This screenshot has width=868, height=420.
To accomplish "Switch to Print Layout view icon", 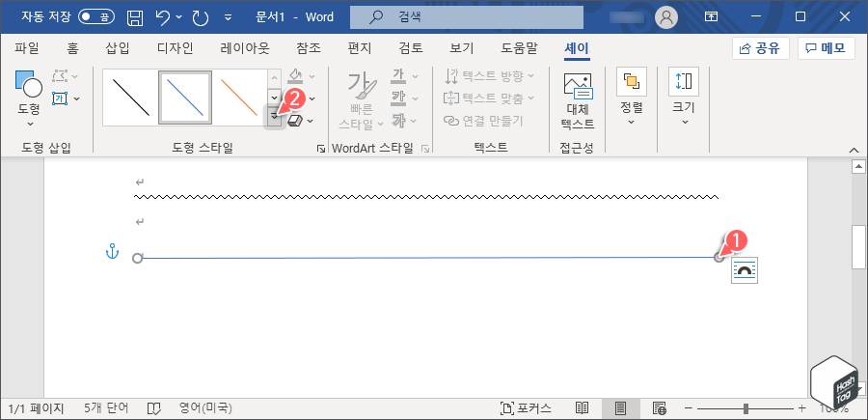I will click(x=620, y=409).
